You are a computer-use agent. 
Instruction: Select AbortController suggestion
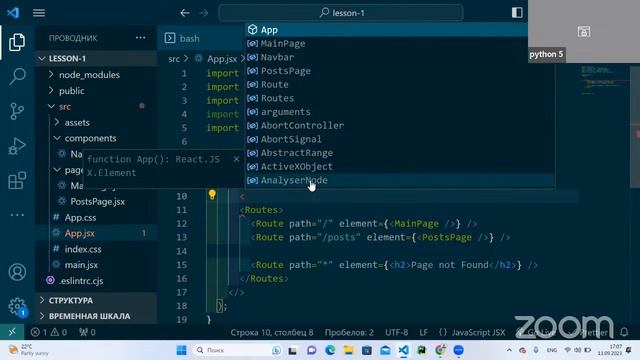pyautogui.click(x=400, y=126)
